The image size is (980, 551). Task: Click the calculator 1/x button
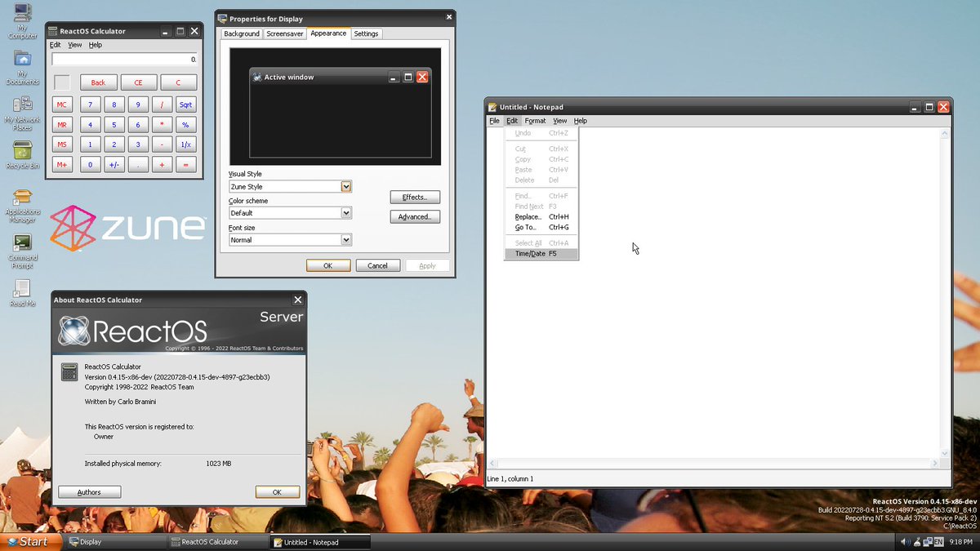click(x=185, y=144)
